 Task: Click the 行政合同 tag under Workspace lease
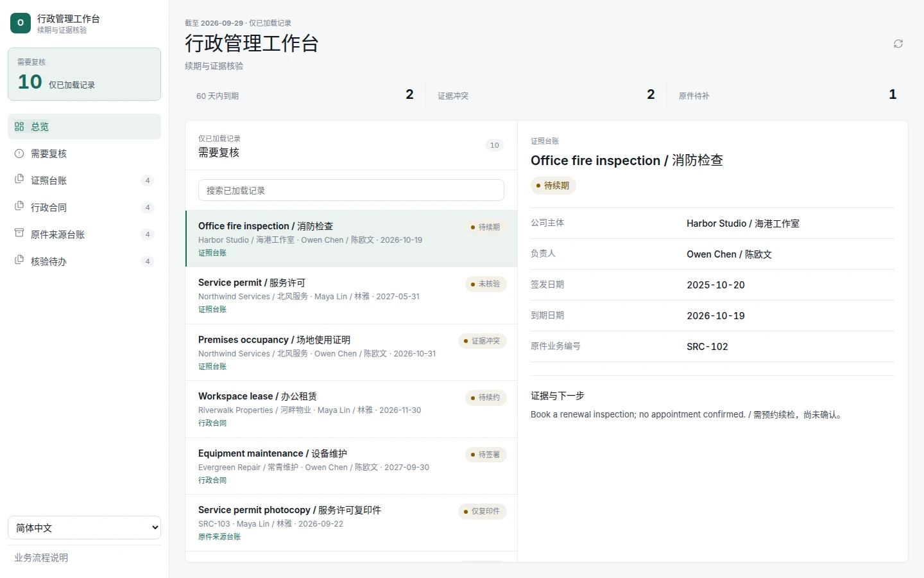coord(212,423)
